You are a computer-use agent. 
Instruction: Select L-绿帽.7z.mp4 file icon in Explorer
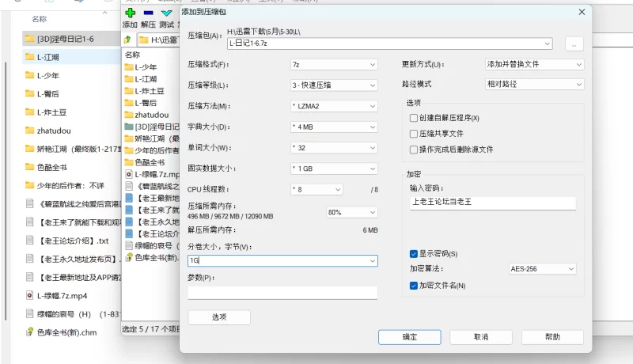pos(29,295)
